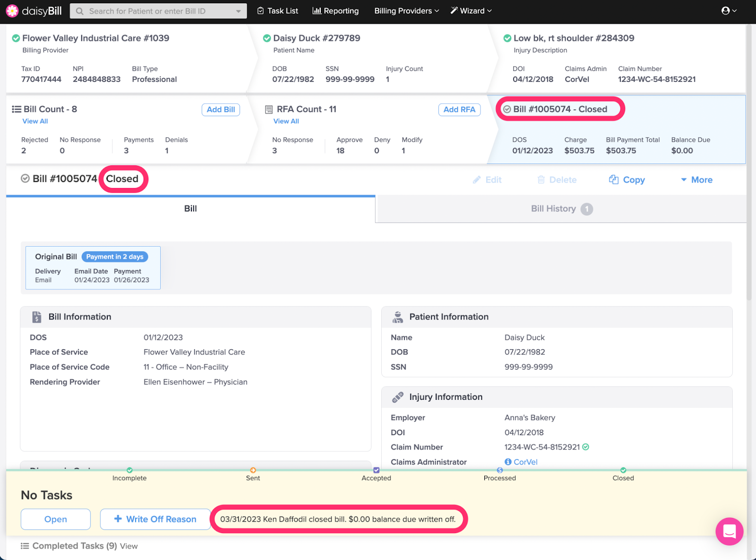
Task: Click the Accepted status marker
Action: point(376,470)
